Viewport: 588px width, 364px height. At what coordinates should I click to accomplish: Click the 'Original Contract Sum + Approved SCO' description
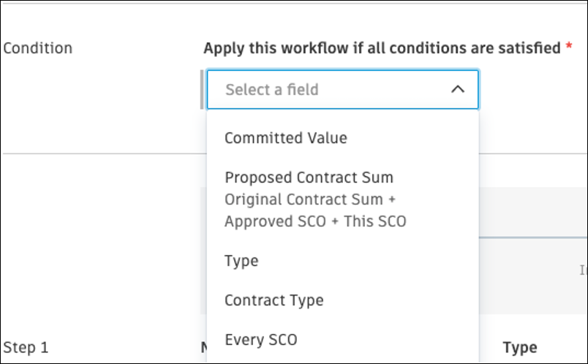pyautogui.click(x=304, y=200)
